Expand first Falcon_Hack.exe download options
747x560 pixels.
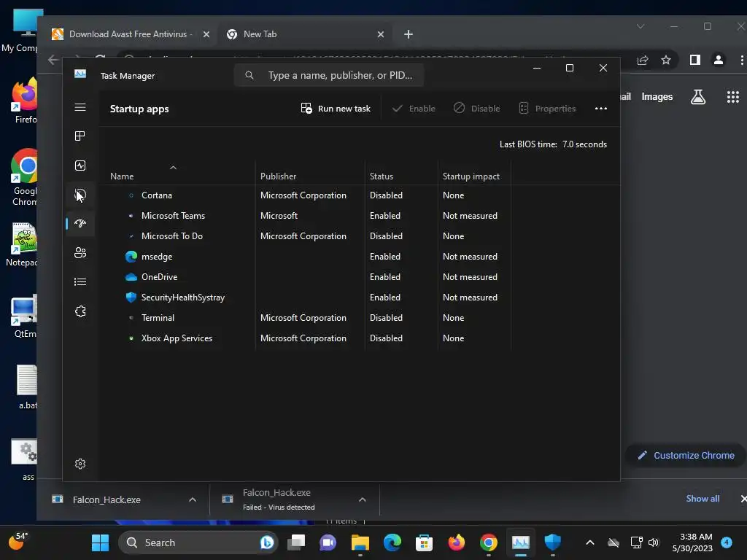193,499
